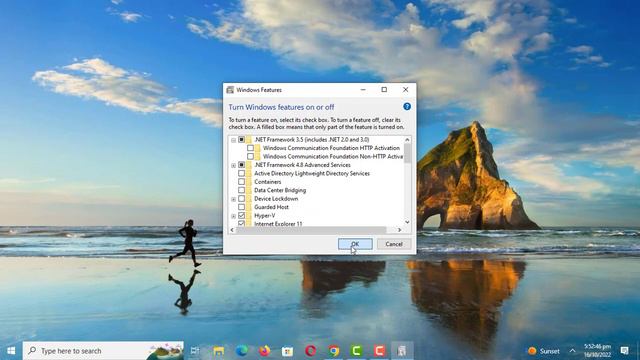Select the Device Lockdown row label

click(276, 199)
